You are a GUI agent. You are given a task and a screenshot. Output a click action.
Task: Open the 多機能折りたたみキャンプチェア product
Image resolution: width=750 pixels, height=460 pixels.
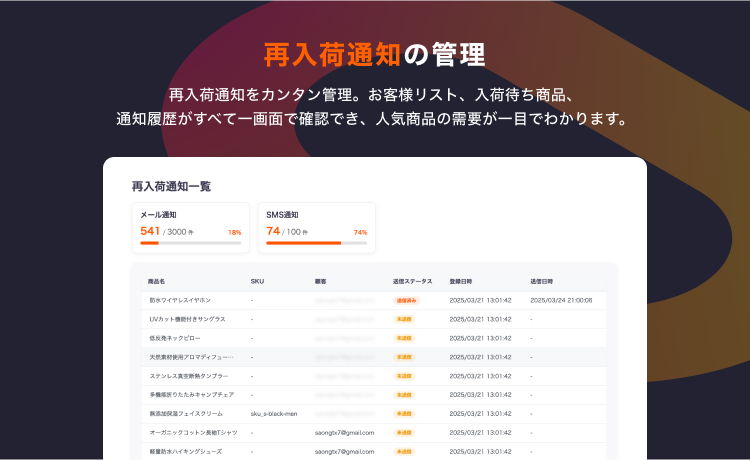coord(191,395)
